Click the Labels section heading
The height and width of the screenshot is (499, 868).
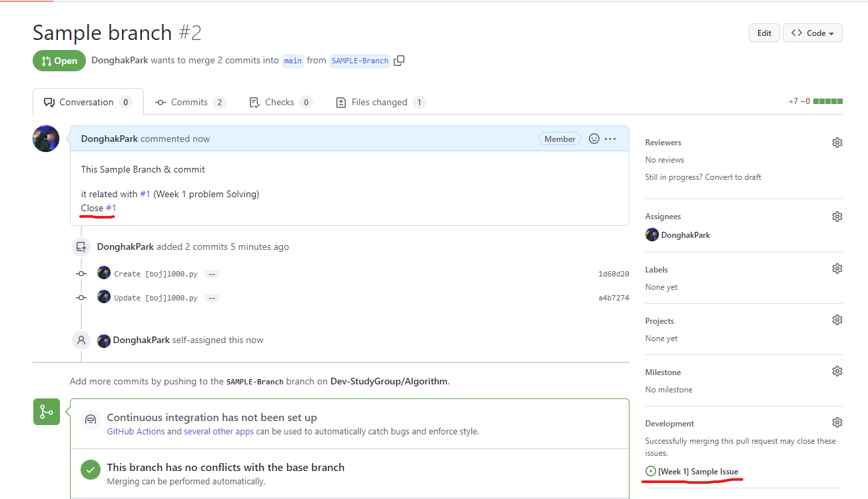click(x=656, y=269)
